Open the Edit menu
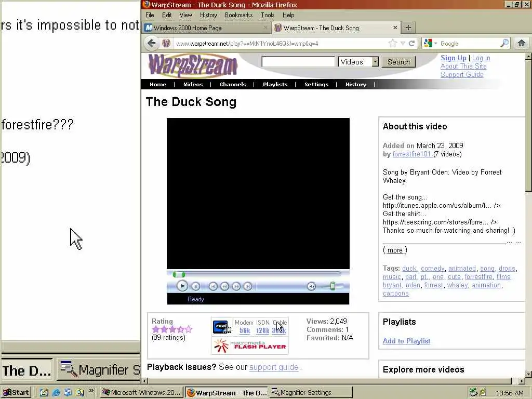 tap(167, 15)
